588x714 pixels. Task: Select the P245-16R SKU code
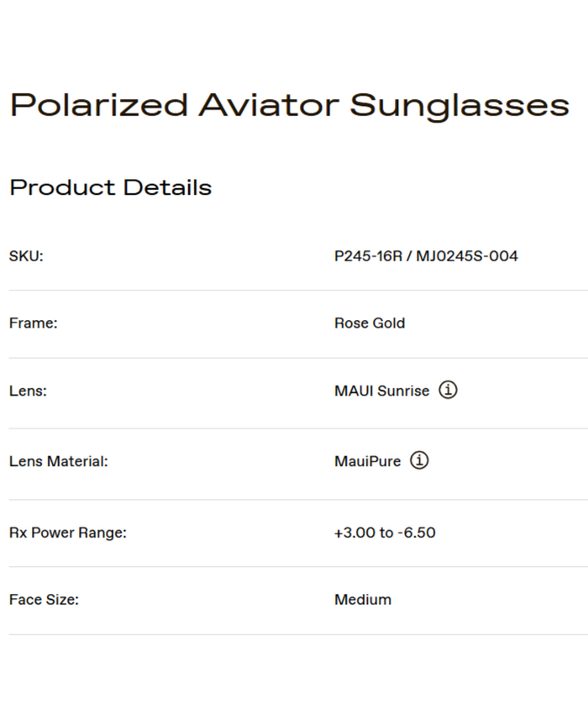click(367, 256)
